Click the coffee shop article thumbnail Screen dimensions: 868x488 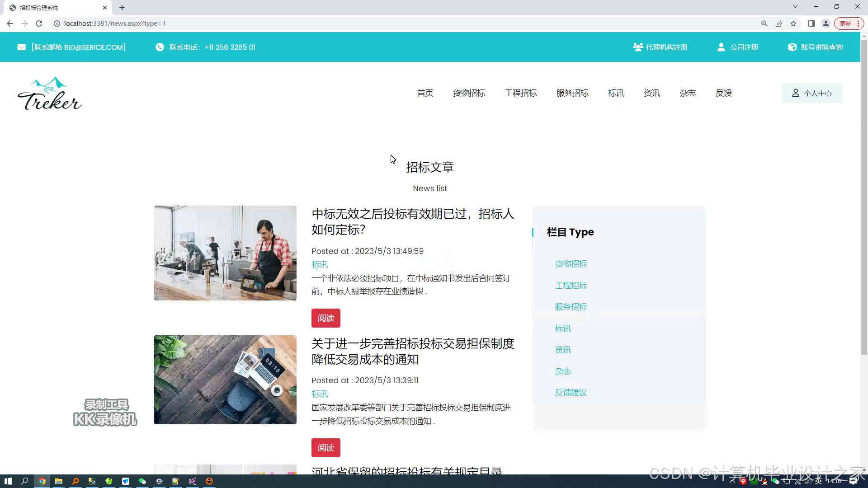pyautogui.click(x=225, y=253)
